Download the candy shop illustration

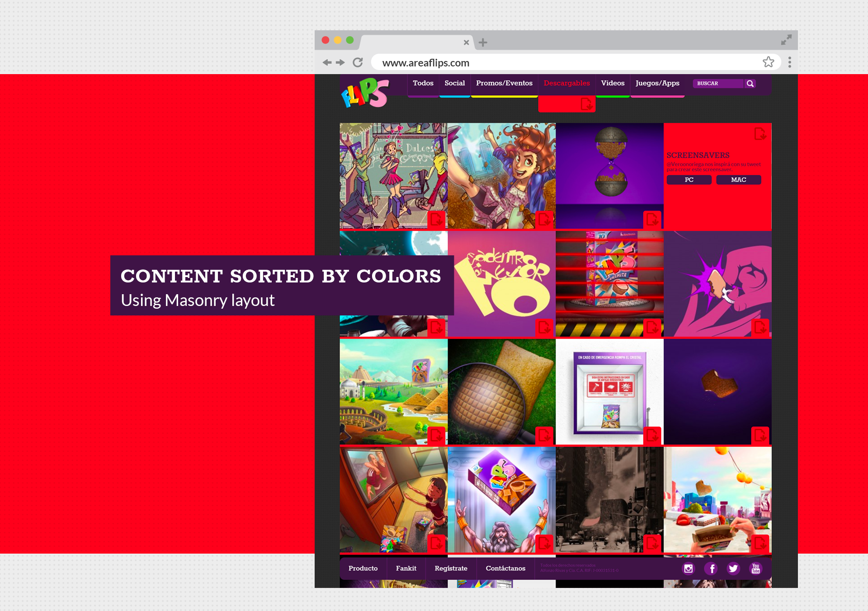437,220
